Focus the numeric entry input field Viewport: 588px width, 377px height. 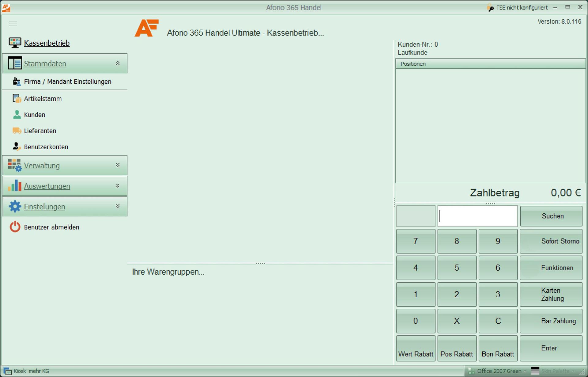tap(477, 216)
